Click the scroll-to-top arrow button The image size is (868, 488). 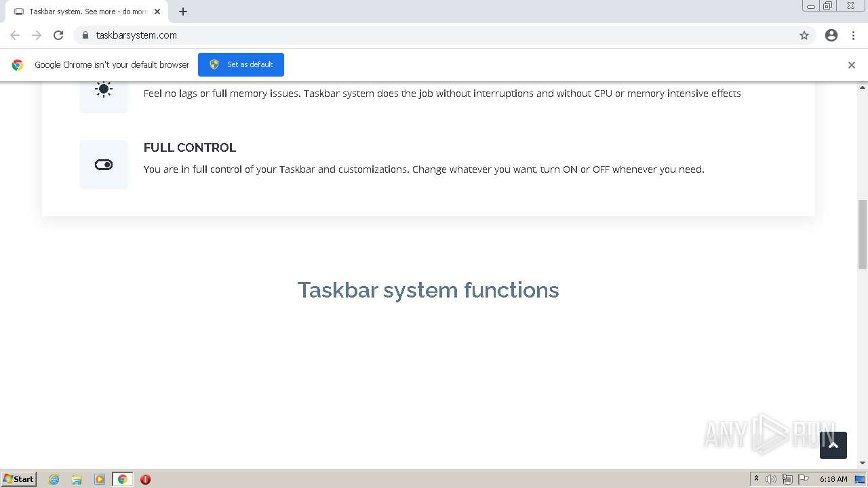coord(833,445)
